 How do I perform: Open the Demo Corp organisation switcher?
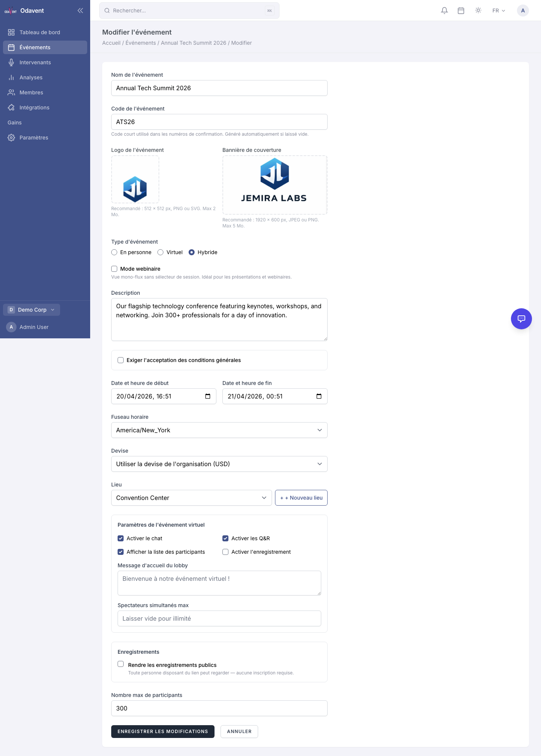pos(32,310)
